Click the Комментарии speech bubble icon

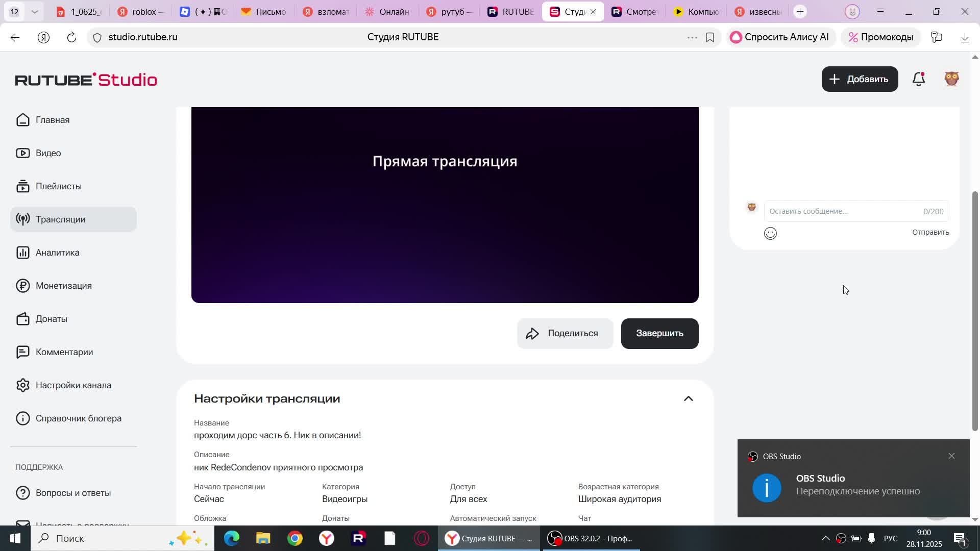(23, 352)
